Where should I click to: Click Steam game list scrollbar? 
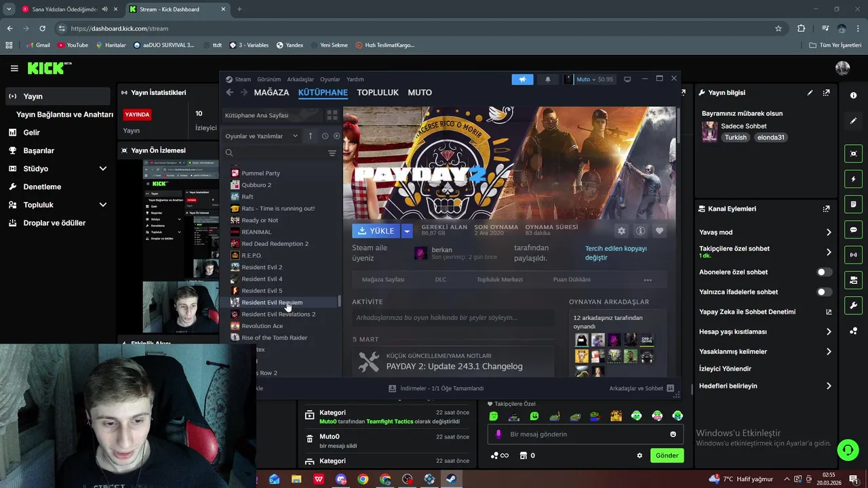[339, 301]
